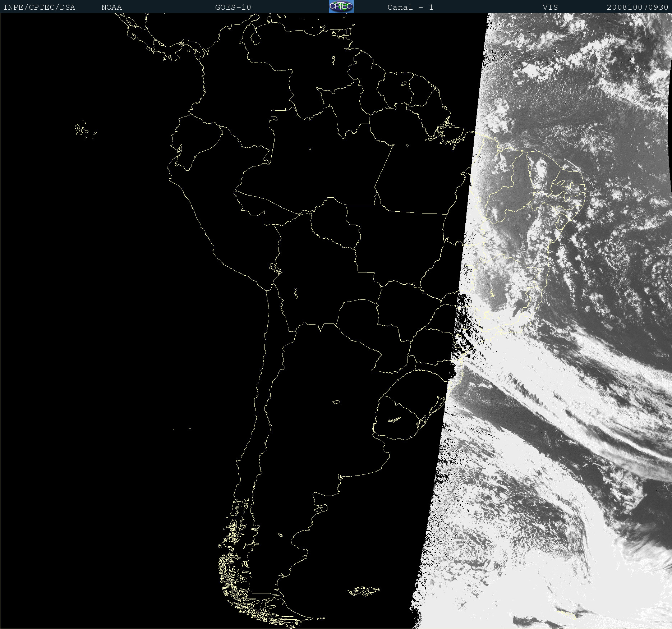Click the GOES-10 satellite label
This screenshot has width=672, height=629.
(233, 7)
